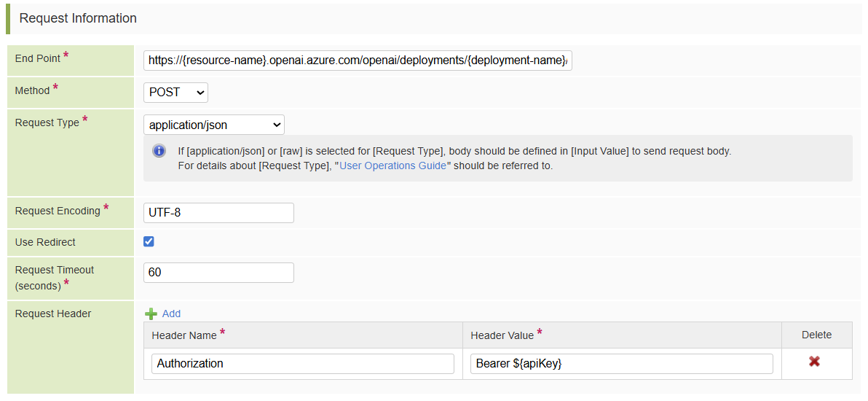Screen dimensions: 868x401
Task: Click the End Point URL field
Action: [358, 61]
